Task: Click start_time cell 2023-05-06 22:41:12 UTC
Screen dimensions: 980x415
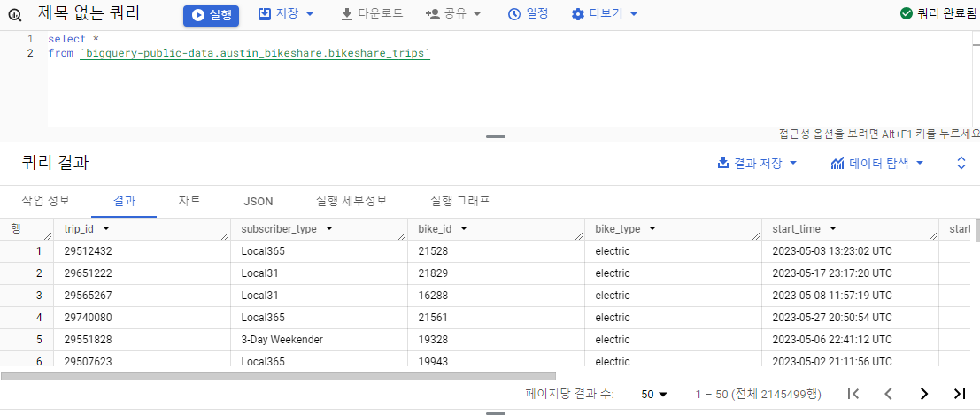Action: [x=832, y=340]
